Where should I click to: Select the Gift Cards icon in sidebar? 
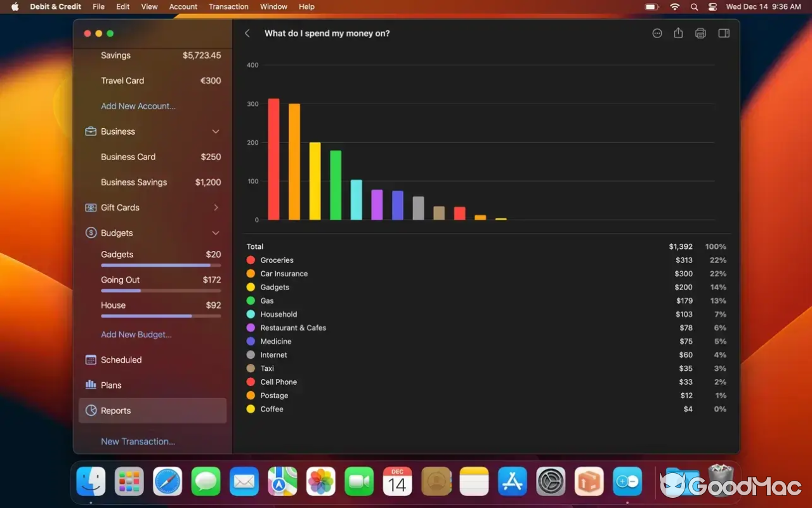pyautogui.click(x=89, y=208)
